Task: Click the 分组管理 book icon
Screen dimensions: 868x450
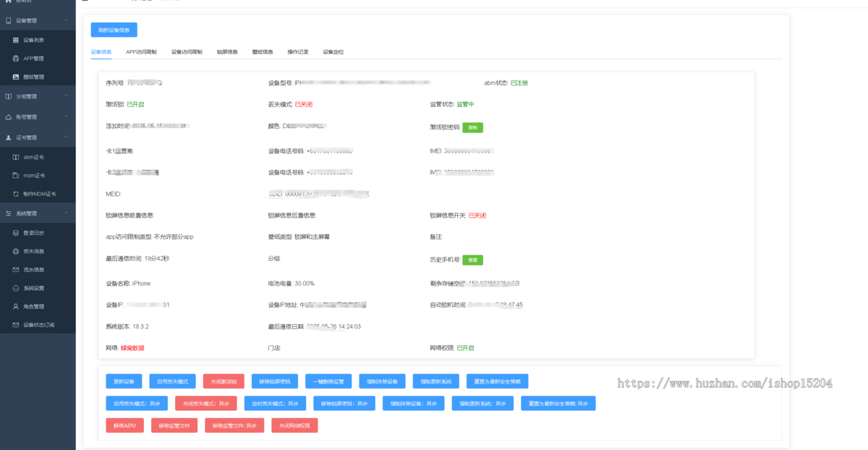Action: tap(8, 96)
